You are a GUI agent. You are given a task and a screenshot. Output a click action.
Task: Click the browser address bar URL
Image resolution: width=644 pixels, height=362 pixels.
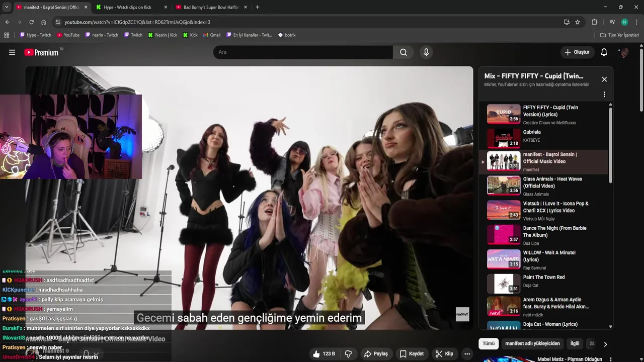click(137, 22)
